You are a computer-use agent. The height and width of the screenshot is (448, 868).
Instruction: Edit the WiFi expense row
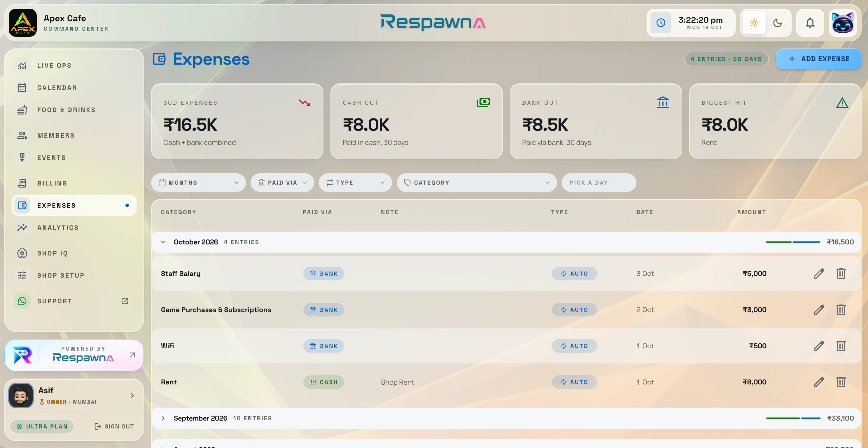coord(818,346)
